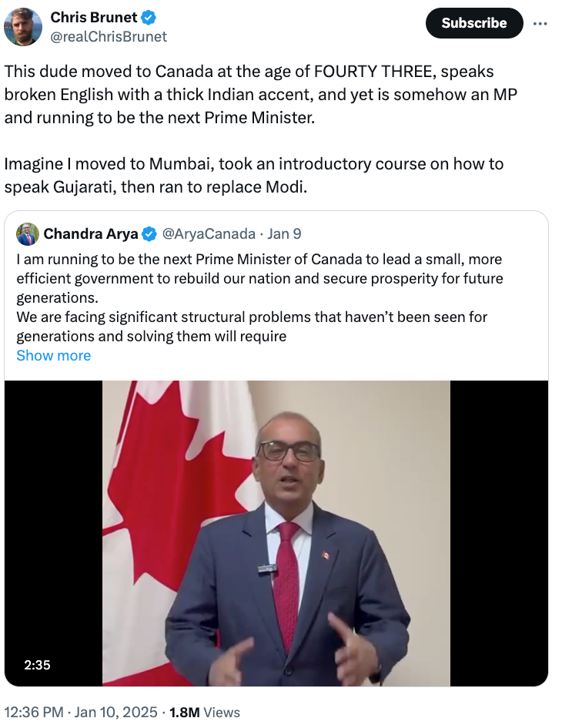The image size is (562, 728).
Task: Open the quoted tweet's Jan 9 date
Action: point(284,233)
